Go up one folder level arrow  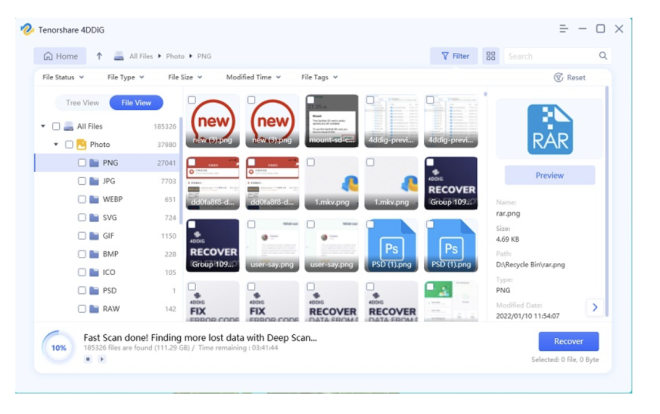coord(99,56)
